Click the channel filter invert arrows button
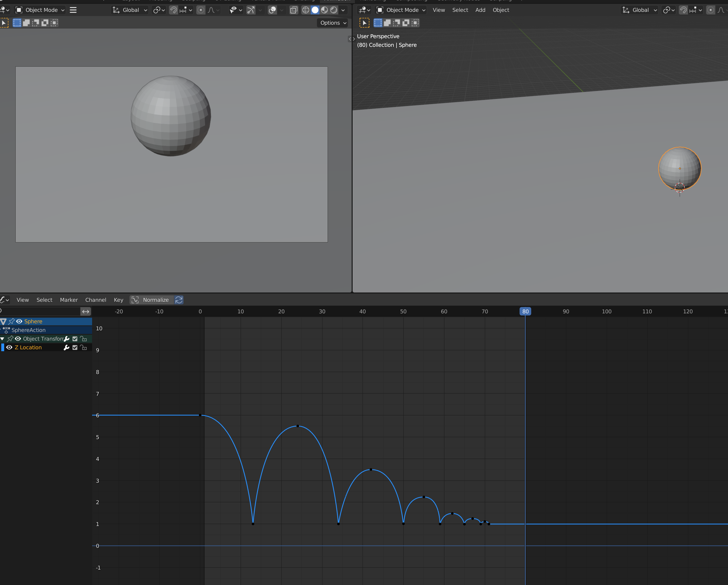This screenshot has height=585, width=728. (86, 311)
